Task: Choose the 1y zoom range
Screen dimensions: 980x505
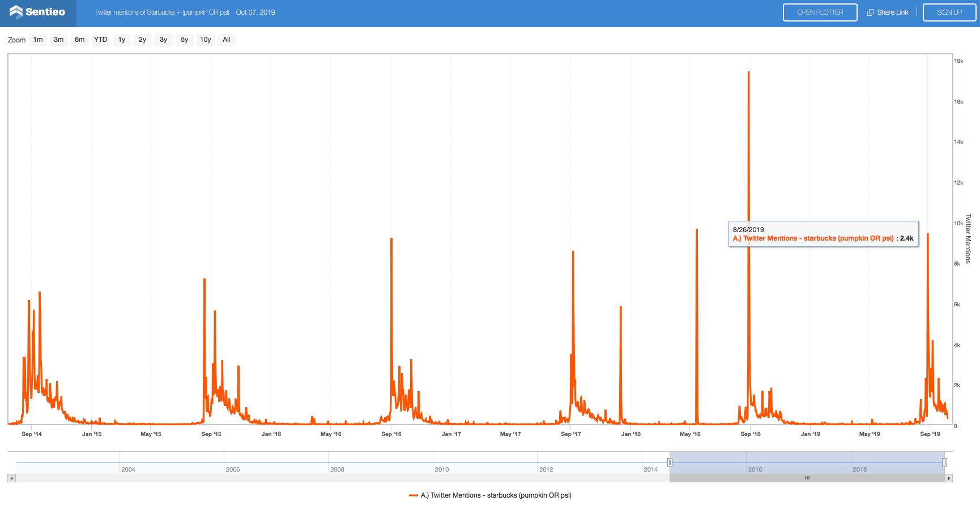Action: pyautogui.click(x=122, y=40)
